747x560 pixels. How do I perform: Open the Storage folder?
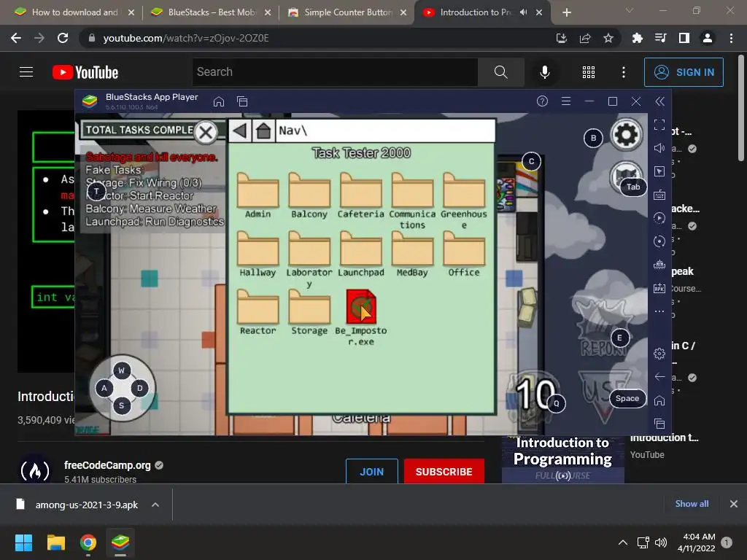(x=309, y=307)
